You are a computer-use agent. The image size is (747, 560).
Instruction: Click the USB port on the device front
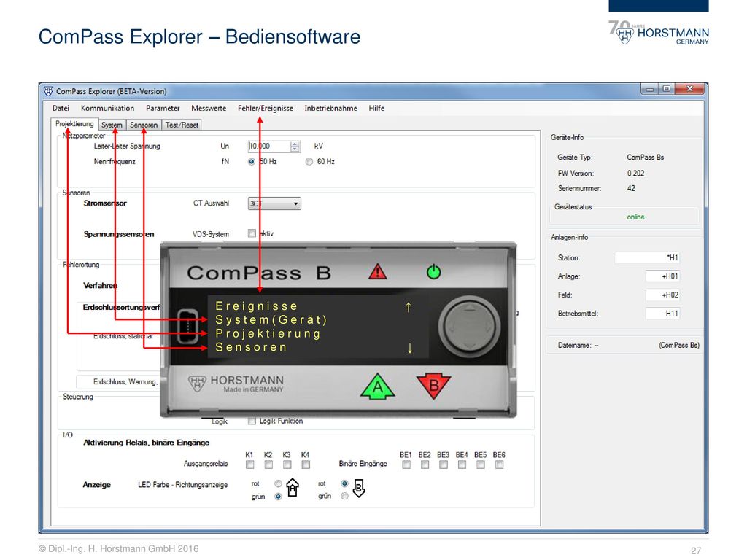187,326
